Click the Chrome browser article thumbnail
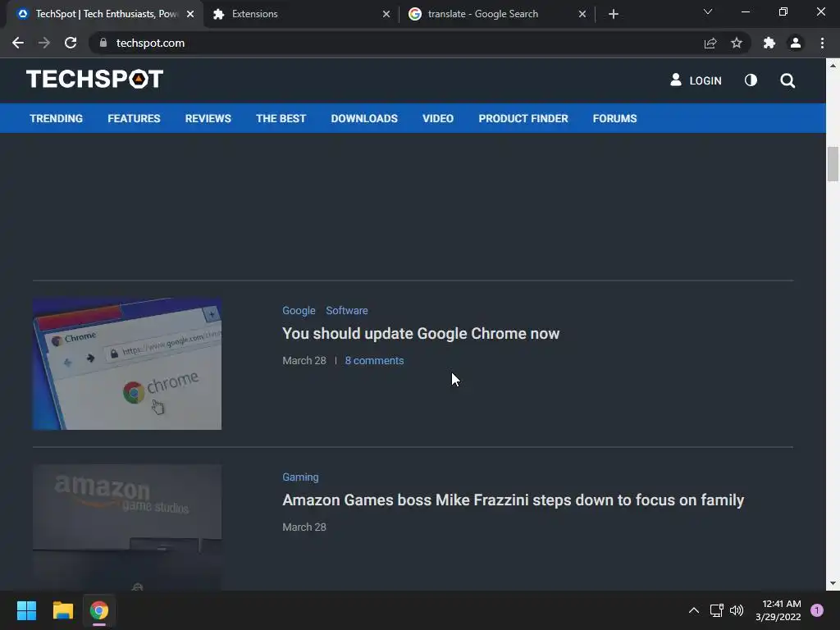 pos(127,363)
